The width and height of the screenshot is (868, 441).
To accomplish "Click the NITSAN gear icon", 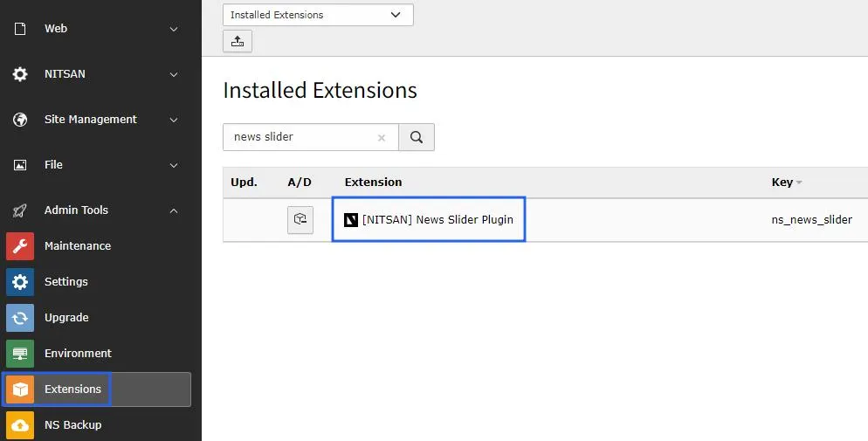I will [x=20, y=74].
